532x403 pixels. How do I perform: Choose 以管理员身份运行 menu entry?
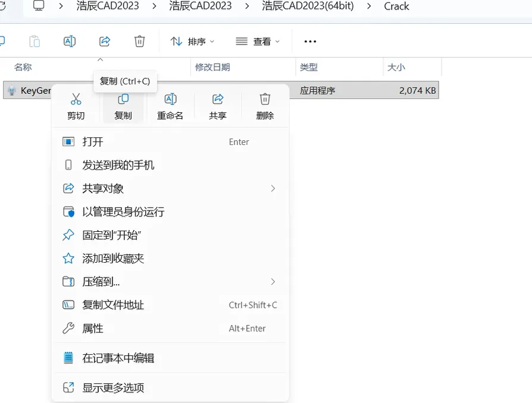click(170, 212)
